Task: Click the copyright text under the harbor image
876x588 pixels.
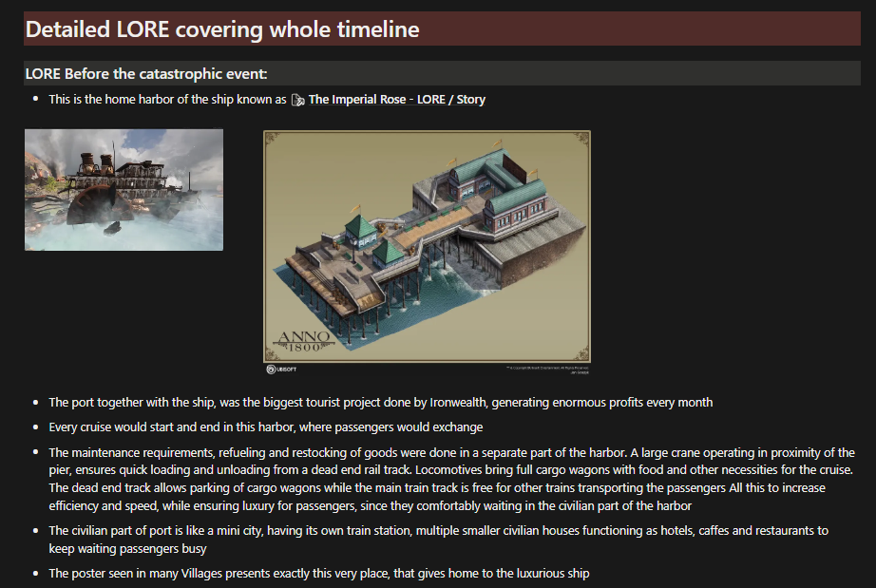Action: 546,368
